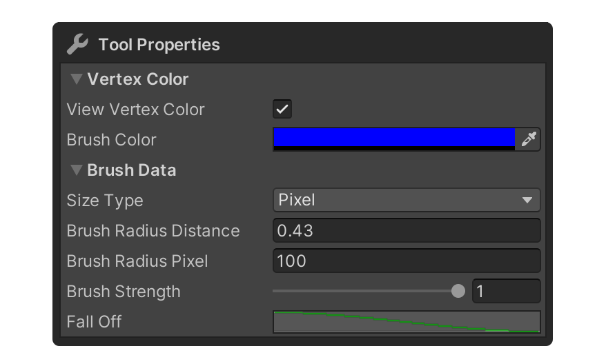Viewport: 606px width, 364px height.
Task: Click the Tool Properties panel title
Action: pos(159,45)
